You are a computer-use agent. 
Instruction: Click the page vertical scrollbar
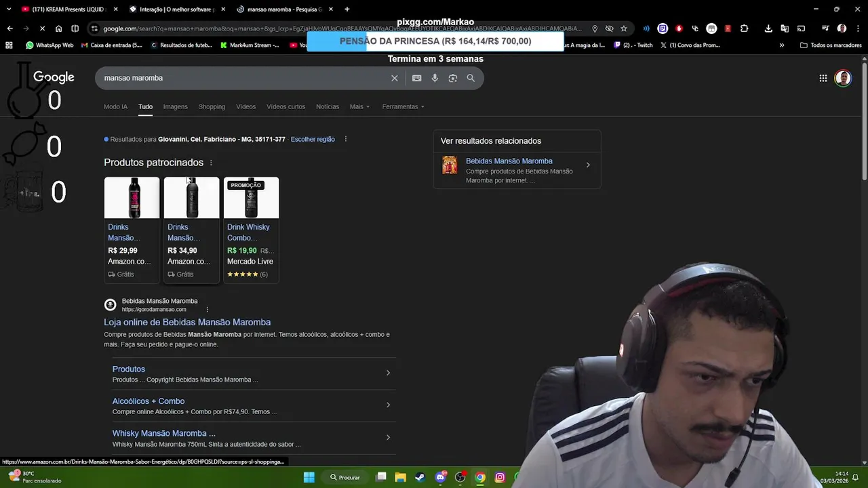pyautogui.click(x=864, y=122)
